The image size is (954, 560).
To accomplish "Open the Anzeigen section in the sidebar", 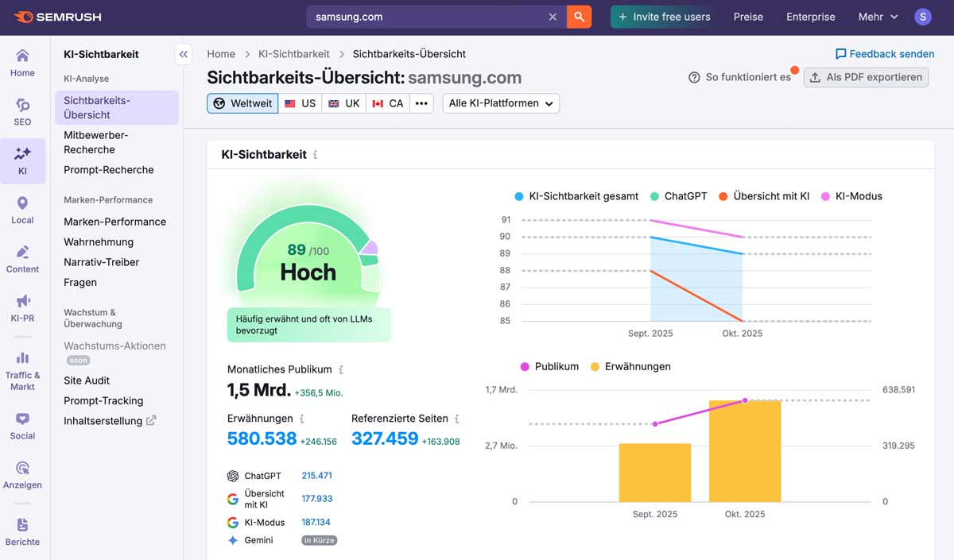I will 22,475.
